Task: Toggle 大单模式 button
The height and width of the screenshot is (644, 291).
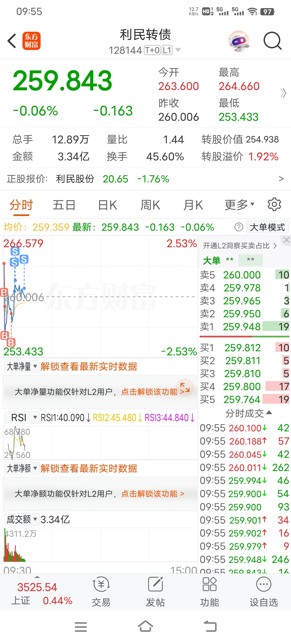Action: [x=268, y=227]
